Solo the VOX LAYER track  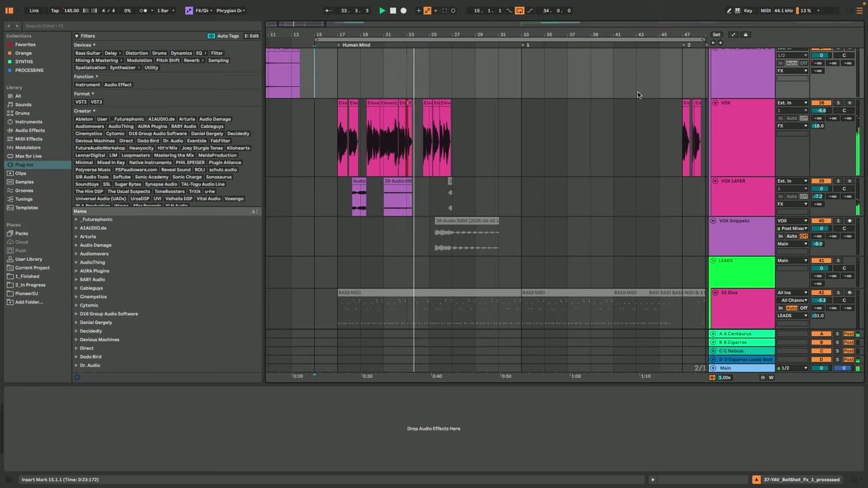[x=838, y=181]
